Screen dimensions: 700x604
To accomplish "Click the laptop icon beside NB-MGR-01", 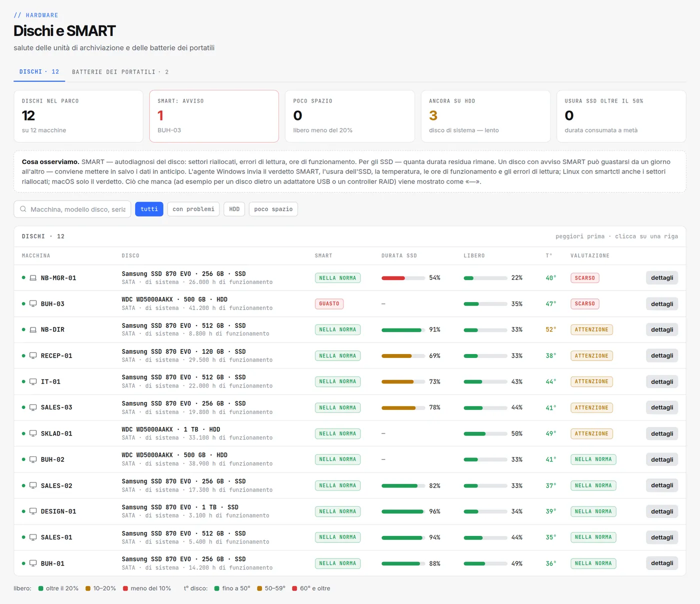I will pos(33,278).
